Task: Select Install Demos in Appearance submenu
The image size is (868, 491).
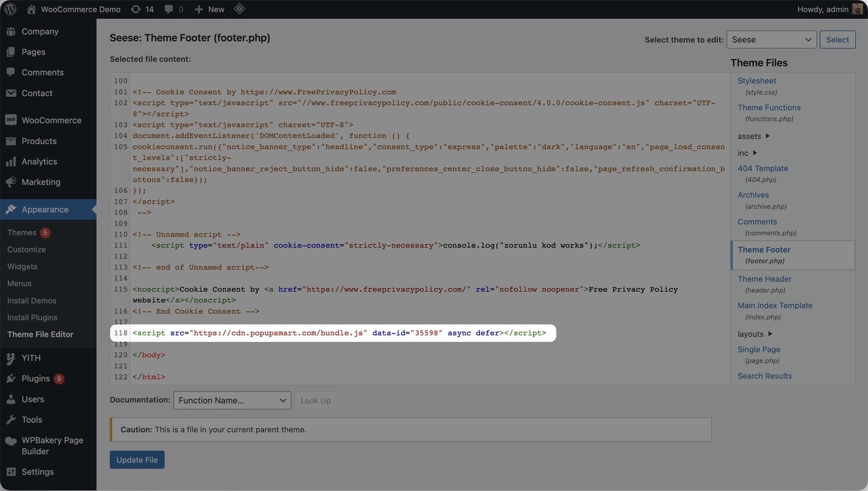Action: coord(32,300)
